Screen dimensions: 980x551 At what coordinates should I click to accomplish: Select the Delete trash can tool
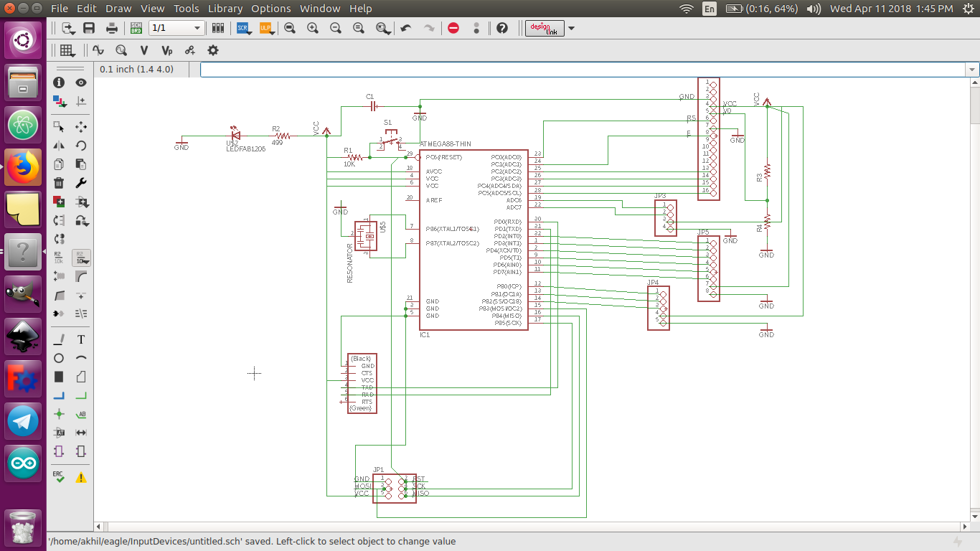click(x=60, y=183)
